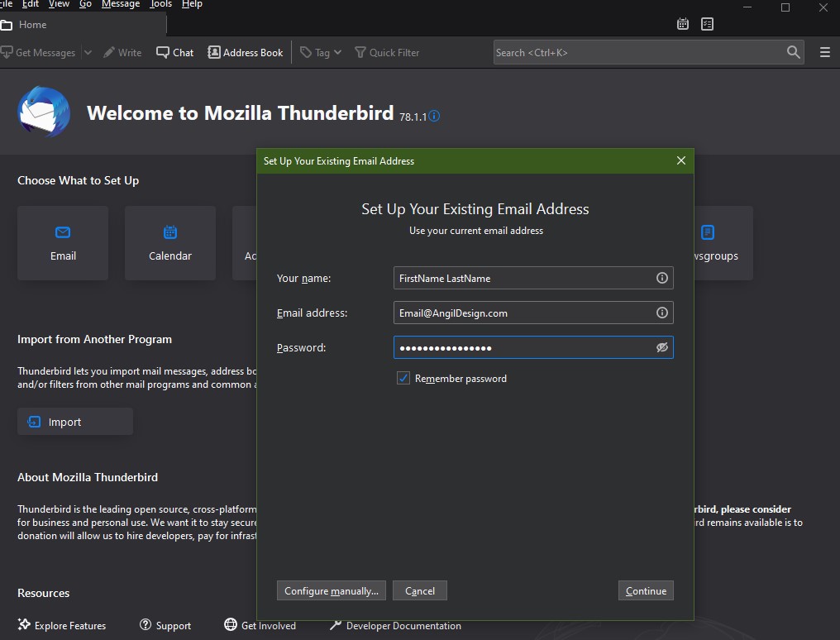Click info icon in Email address field

tap(662, 313)
